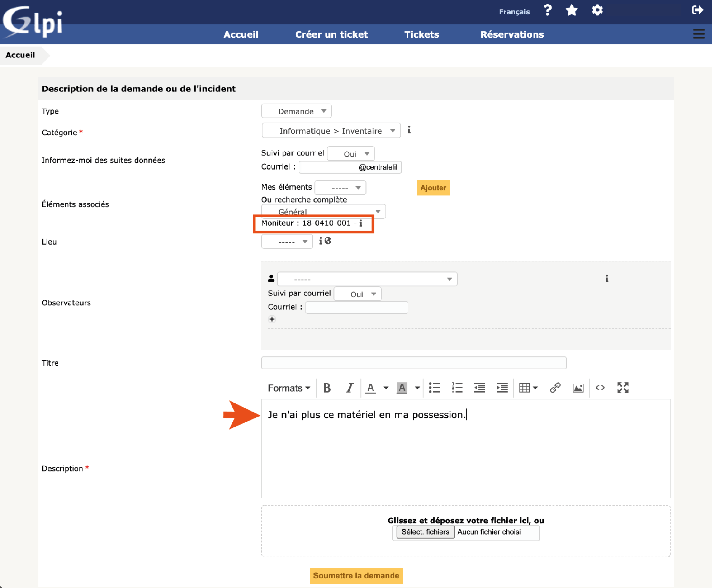Open the text color picker arrow
Viewport: 712px width, 588px height.
[x=386, y=388]
